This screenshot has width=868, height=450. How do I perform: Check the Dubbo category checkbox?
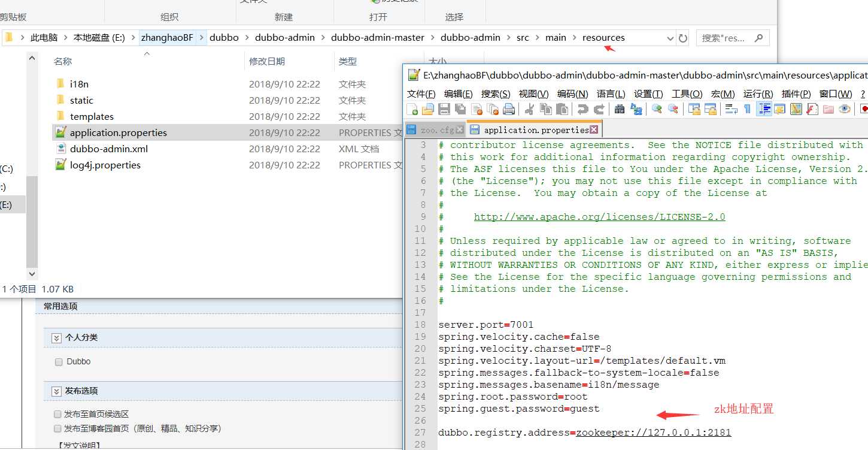pos(59,362)
